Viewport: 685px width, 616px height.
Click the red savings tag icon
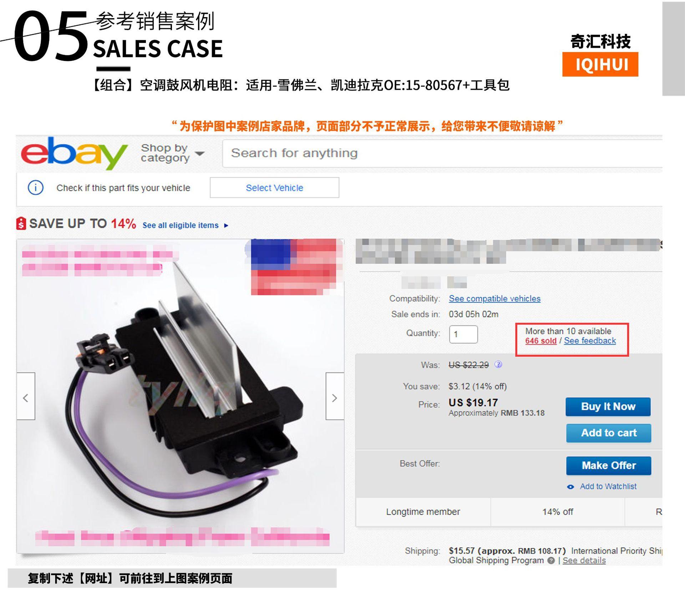[21, 224]
